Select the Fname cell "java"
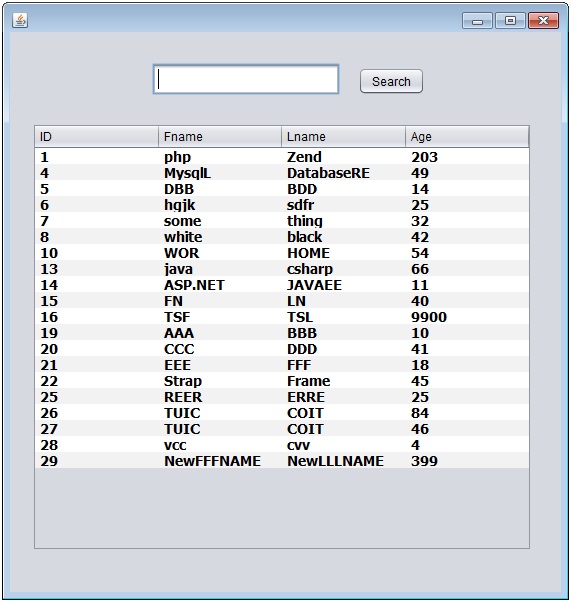 [x=220, y=269]
